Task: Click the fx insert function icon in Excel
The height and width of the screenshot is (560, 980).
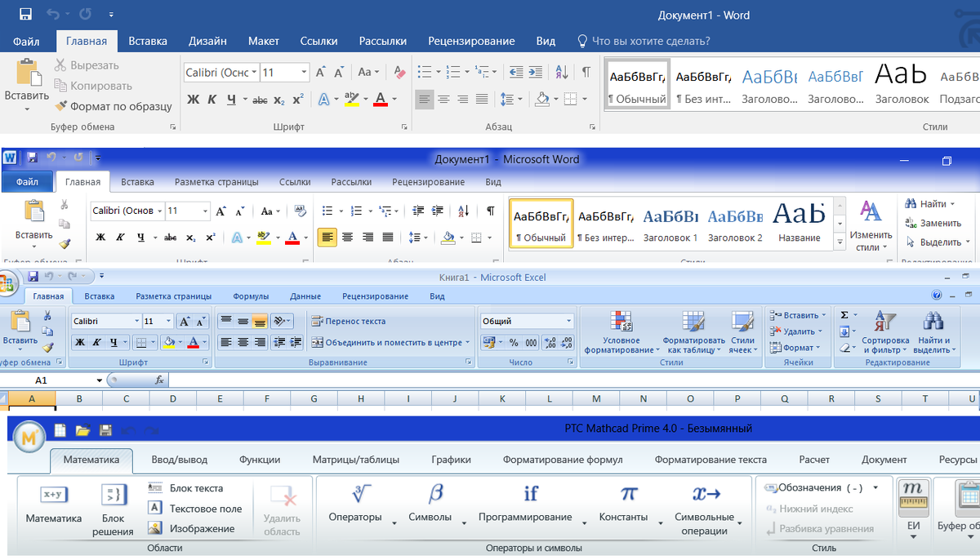Action: coord(159,380)
